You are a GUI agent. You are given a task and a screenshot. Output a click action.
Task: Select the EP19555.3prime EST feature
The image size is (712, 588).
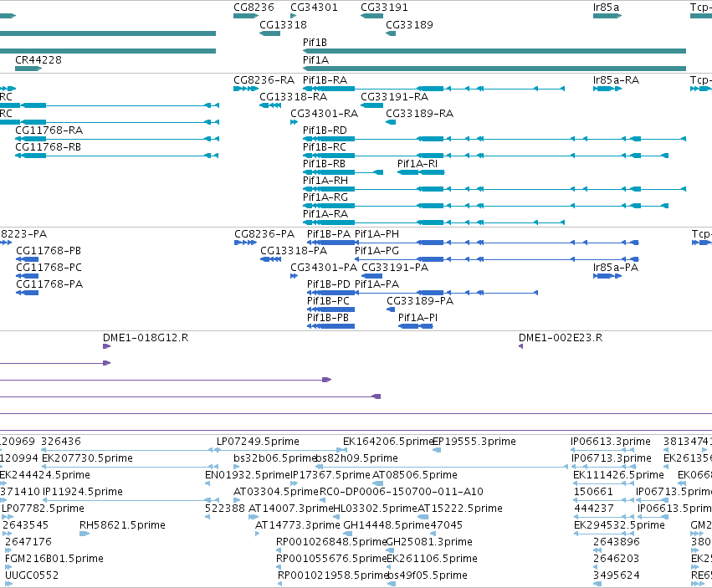coord(437,450)
